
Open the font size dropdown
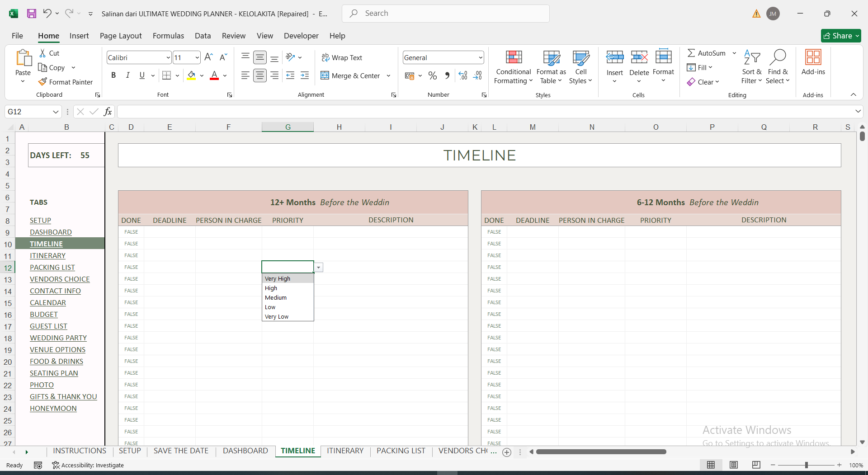197,57
